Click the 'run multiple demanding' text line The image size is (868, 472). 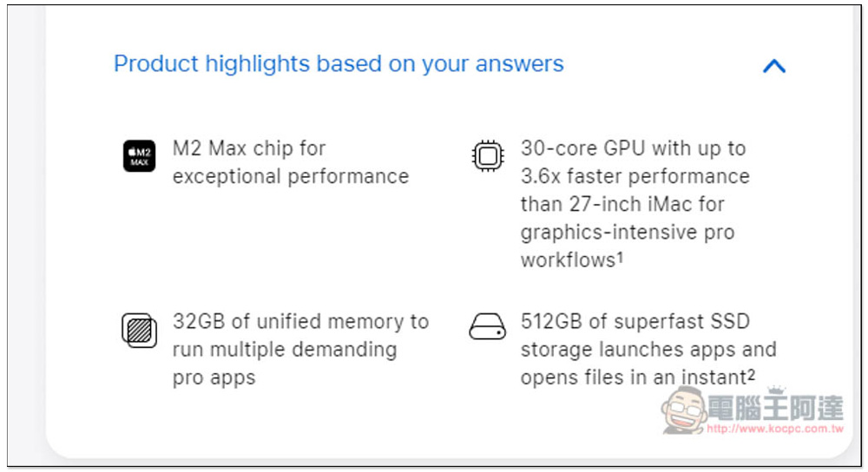click(x=284, y=351)
